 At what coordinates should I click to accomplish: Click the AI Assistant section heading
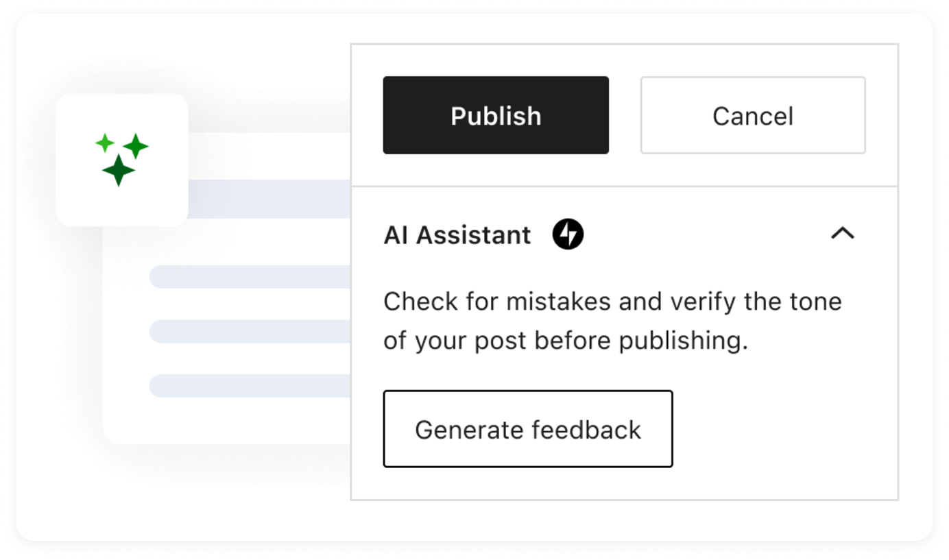(x=457, y=235)
